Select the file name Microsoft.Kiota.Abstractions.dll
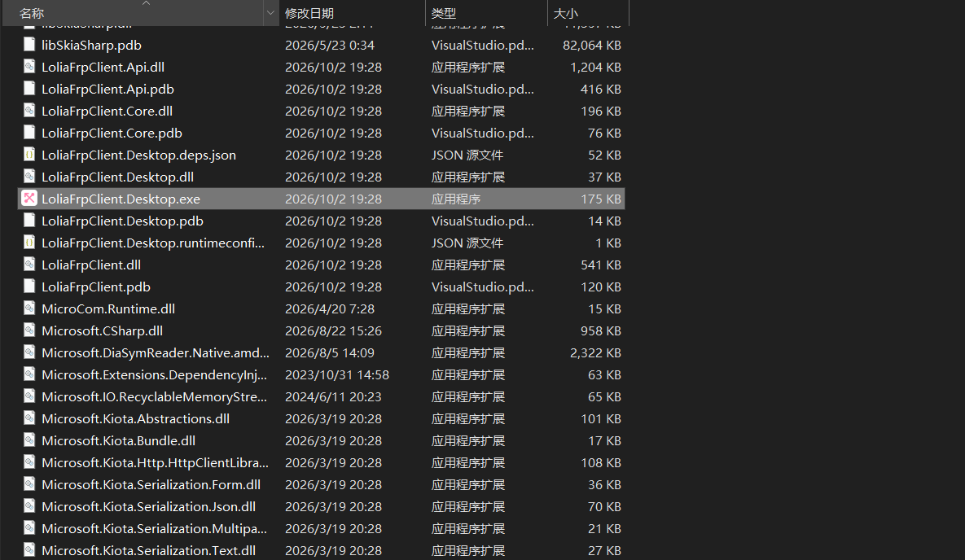This screenshot has height=560, width=965. tap(135, 419)
